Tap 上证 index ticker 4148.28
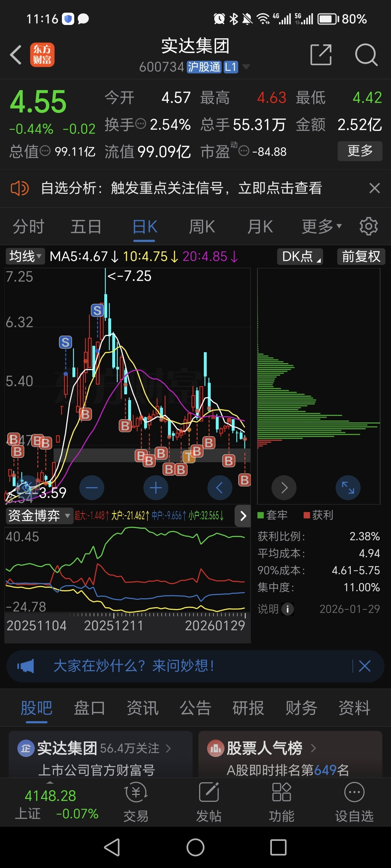This screenshot has height=868, width=391. 50,796
